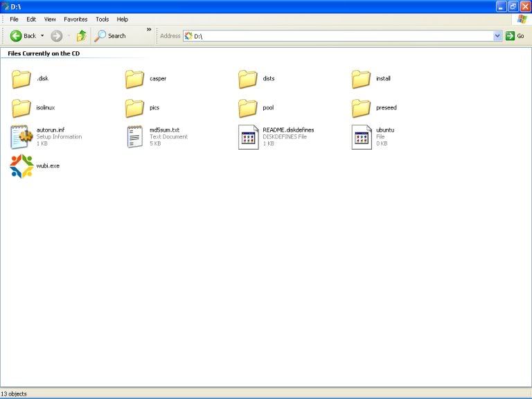This screenshot has height=399, width=532.
Task: Select the casper folder
Action: point(135,79)
